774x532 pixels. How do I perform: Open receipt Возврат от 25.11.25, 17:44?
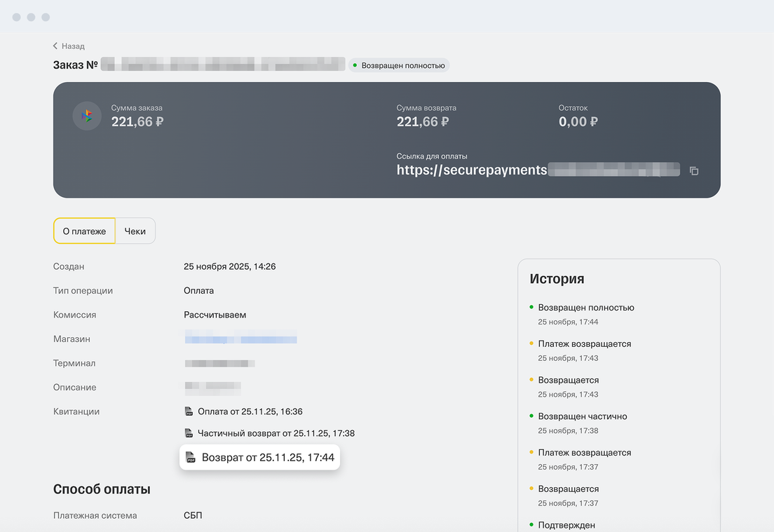pos(268,458)
